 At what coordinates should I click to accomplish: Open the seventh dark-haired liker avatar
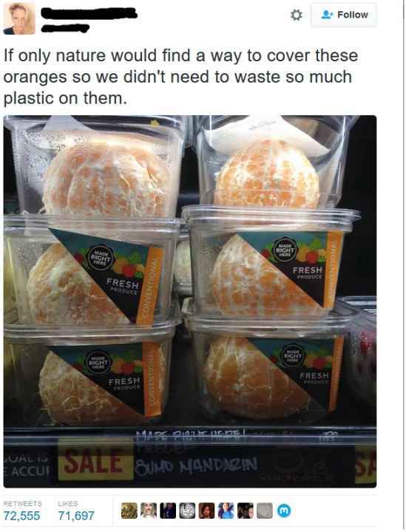pos(246,511)
